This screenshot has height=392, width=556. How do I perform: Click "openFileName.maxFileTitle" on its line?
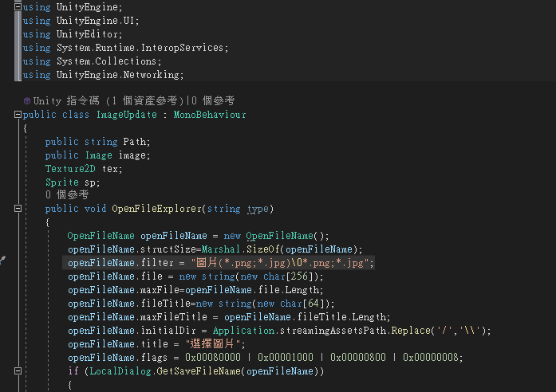click(137, 317)
